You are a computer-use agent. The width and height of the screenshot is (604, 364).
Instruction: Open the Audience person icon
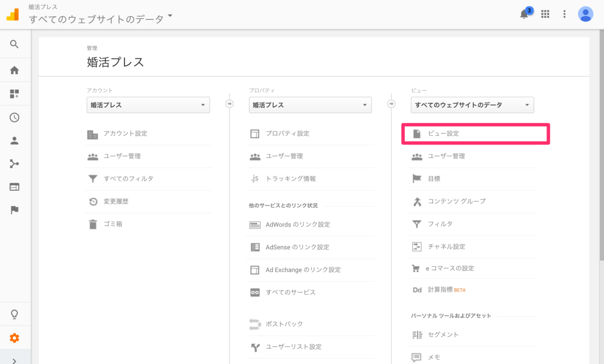click(x=14, y=140)
